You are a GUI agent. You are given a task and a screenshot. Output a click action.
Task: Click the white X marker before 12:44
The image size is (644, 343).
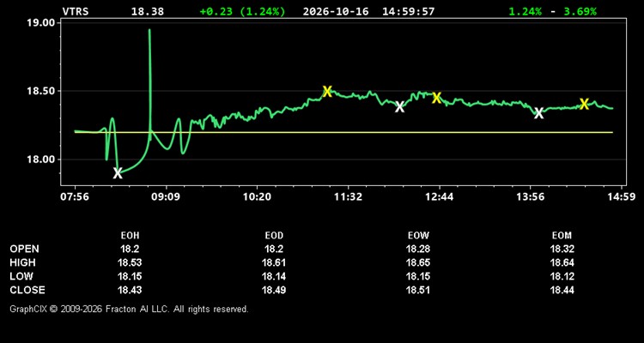(x=399, y=107)
